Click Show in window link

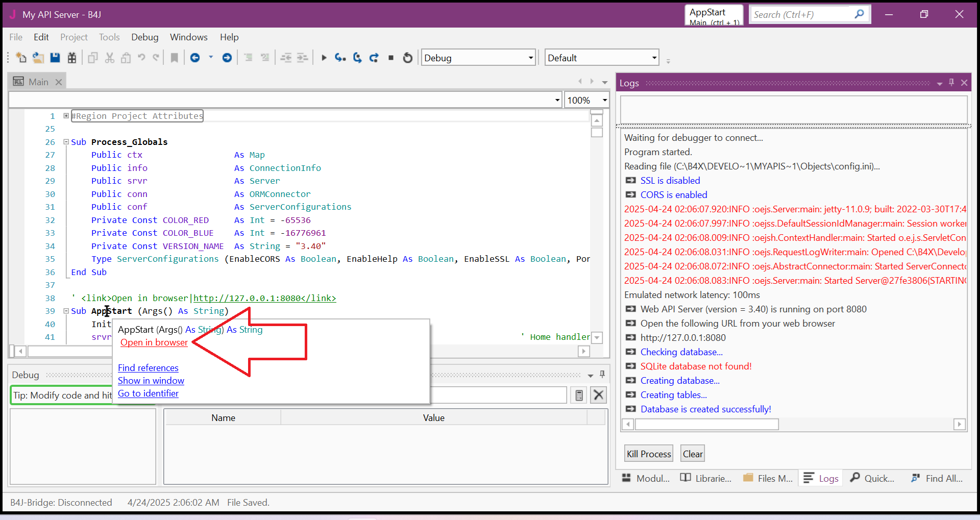[x=151, y=381]
